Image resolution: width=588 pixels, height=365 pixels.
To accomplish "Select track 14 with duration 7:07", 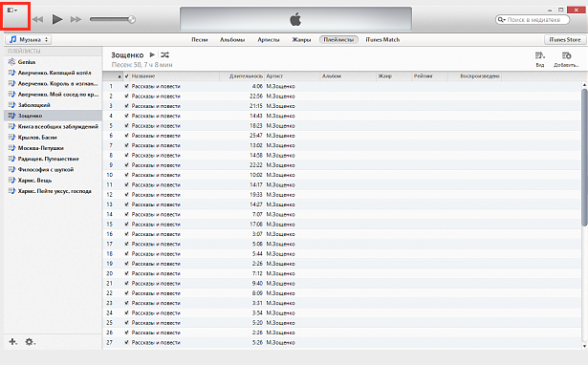I will [342, 214].
